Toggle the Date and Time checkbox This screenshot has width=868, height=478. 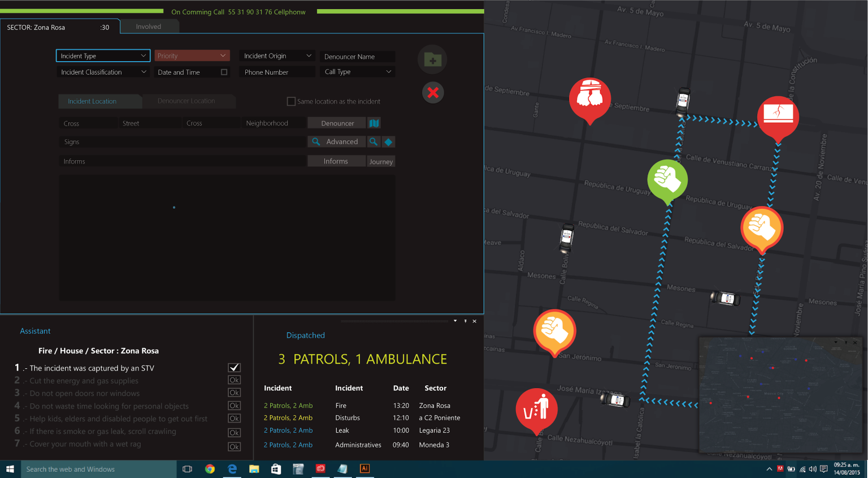pyautogui.click(x=224, y=72)
